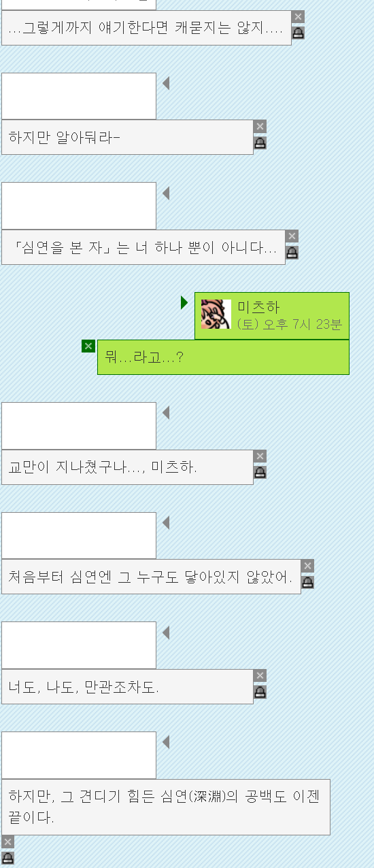Image resolution: width=374 pixels, height=868 pixels.
Task: Delete the '하지만 알아둬라' message with its X
Action: tap(260, 126)
